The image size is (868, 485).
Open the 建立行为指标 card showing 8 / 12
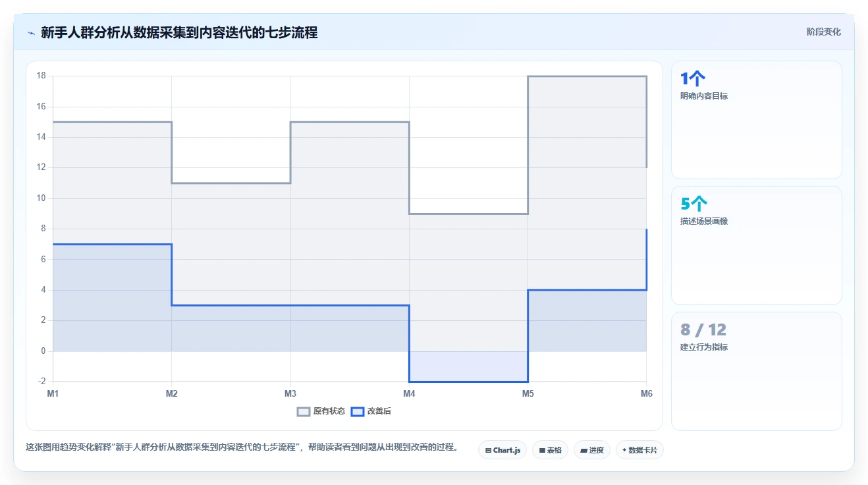[756, 371]
